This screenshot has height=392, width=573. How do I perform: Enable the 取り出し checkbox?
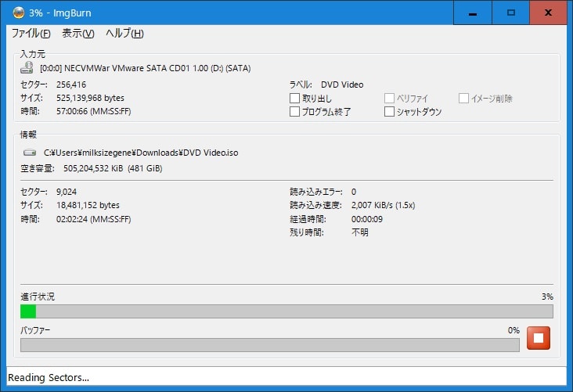point(294,99)
